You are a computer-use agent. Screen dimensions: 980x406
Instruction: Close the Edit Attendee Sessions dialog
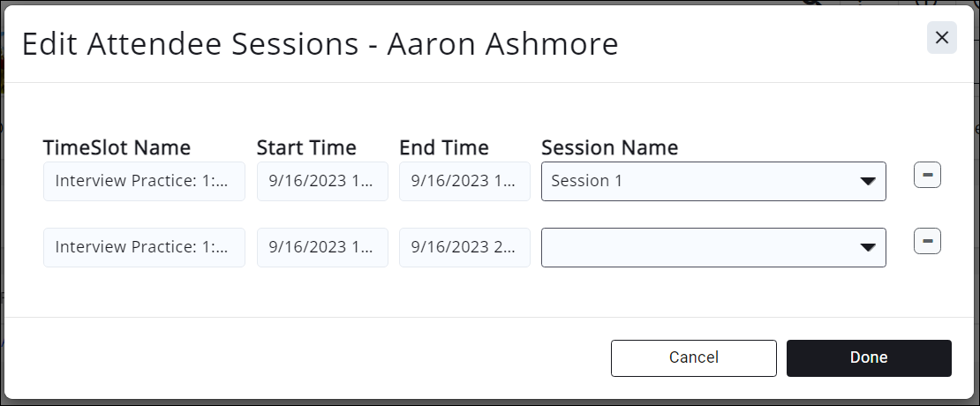pos(941,38)
